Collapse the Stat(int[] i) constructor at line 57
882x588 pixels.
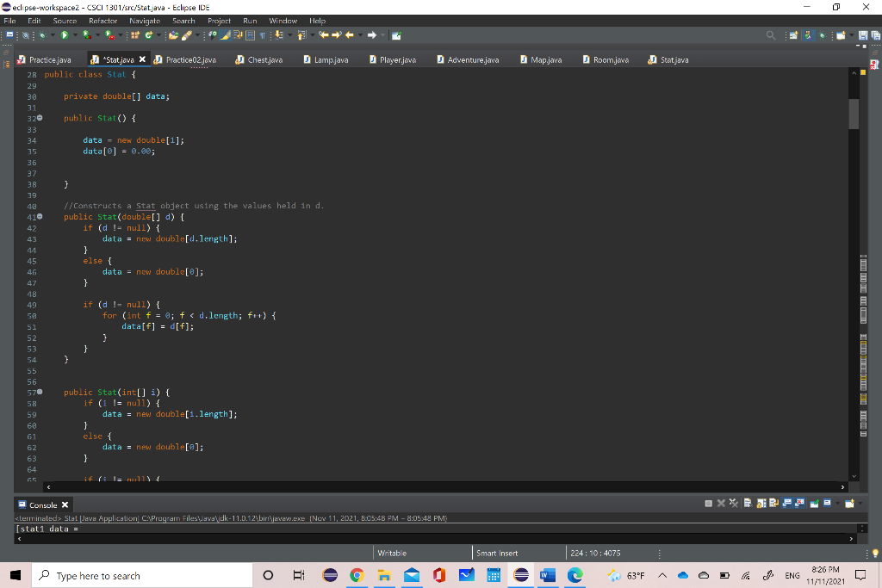[40, 392]
